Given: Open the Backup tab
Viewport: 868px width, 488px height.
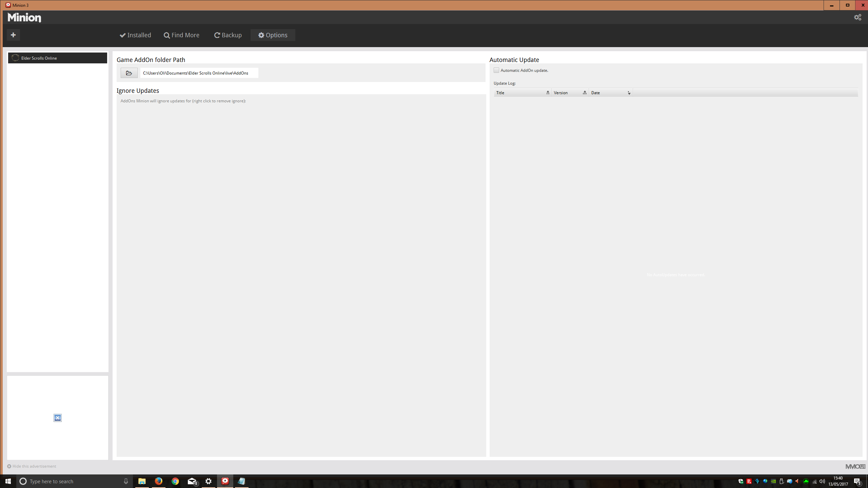Looking at the screenshot, I should tap(228, 35).
